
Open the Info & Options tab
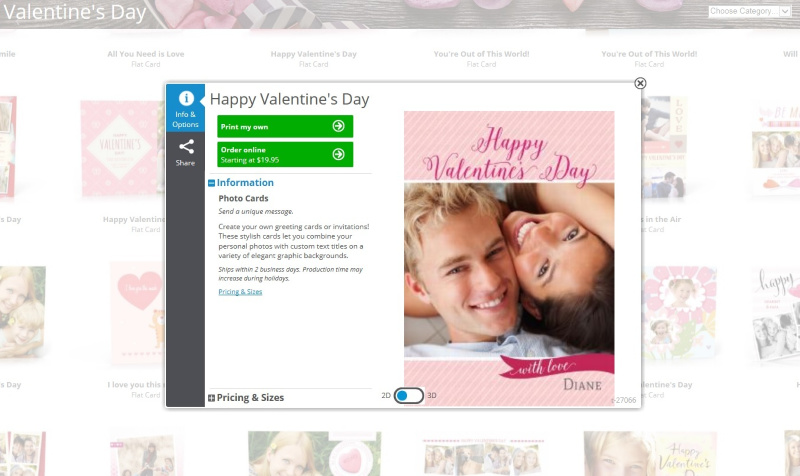tap(185, 108)
